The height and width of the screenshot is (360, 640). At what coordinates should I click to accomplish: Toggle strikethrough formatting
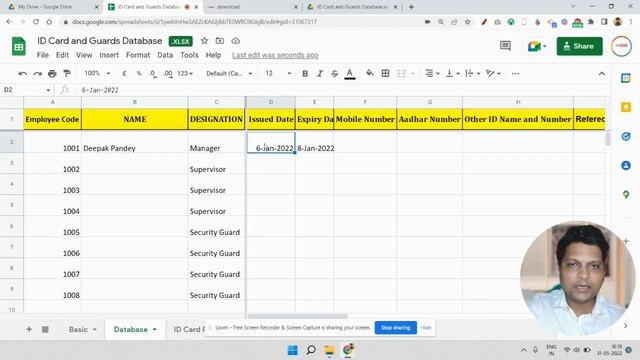(334, 73)
